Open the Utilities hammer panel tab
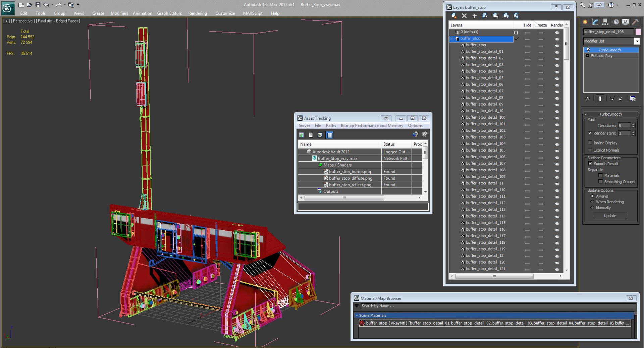 tap(635, 22)
